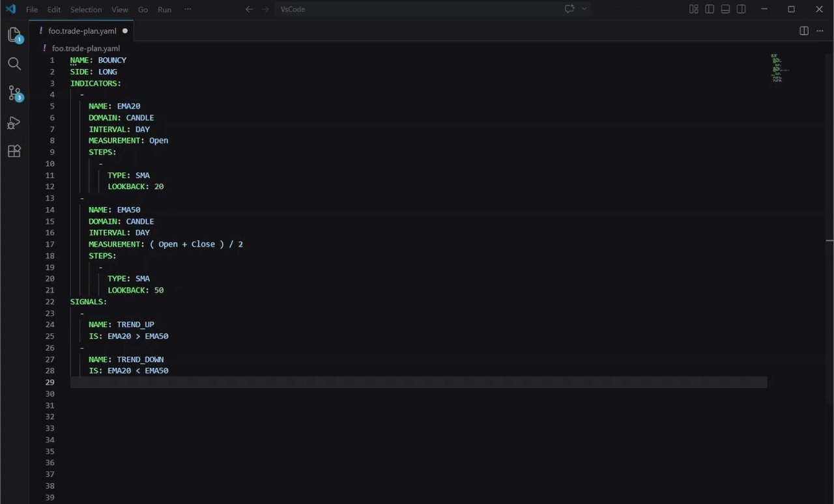Open the Extensions view
This screenshot has height=504, width=834.
pos(14,151)
